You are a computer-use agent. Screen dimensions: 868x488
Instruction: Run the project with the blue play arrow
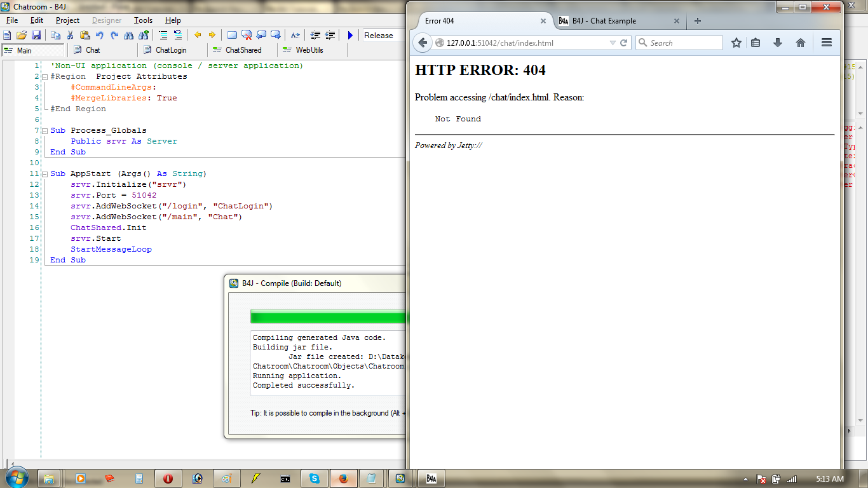tap(350, 36)
